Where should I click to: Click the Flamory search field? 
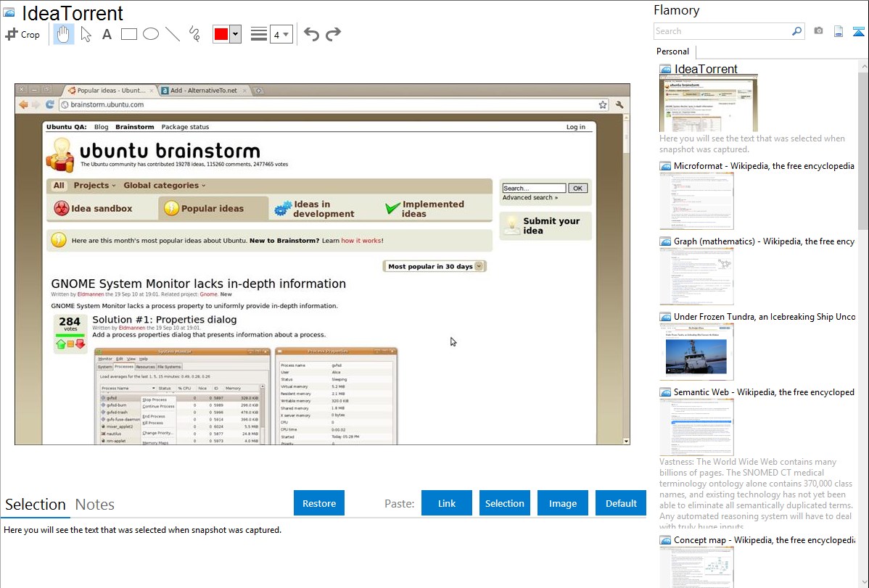tap(722, 31)
